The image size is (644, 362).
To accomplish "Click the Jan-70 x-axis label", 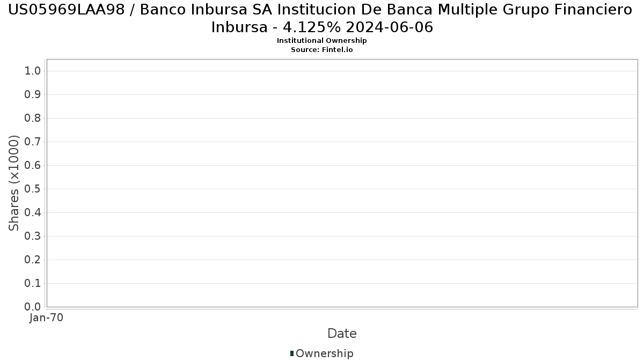I will tap(46, 317).
